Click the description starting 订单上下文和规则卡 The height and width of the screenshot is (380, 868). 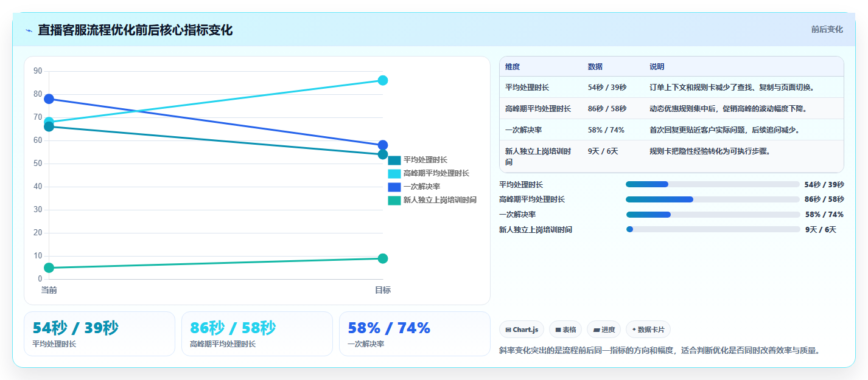coord(732,88)
